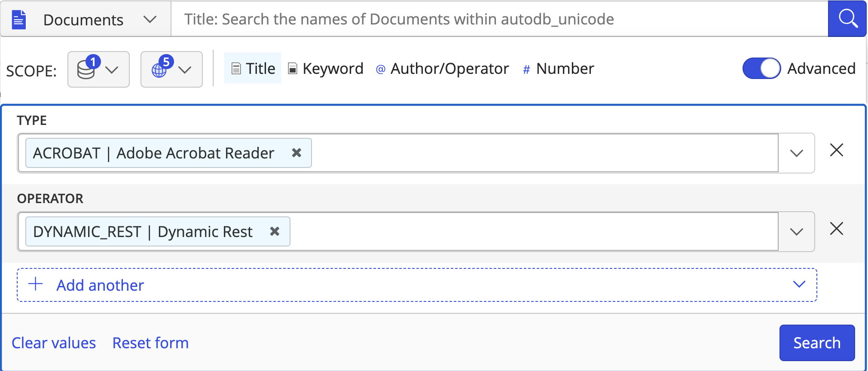Click the magnifying glass search icon

tap(847, 19)
